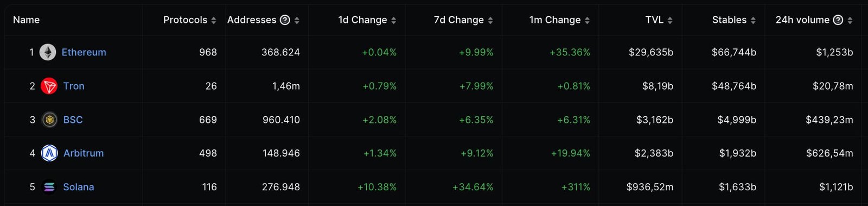The width and height of the screenshot is (868, 206).
Task: Sort by the Addresses column arrows
Action: pyautogui.click(x=297, y=20)
